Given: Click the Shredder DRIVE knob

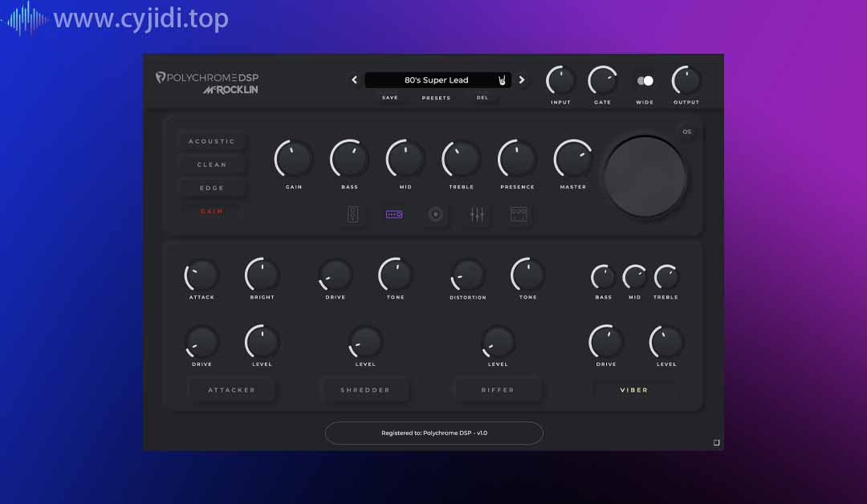Looking at the screenshot, I should point(335,275).
